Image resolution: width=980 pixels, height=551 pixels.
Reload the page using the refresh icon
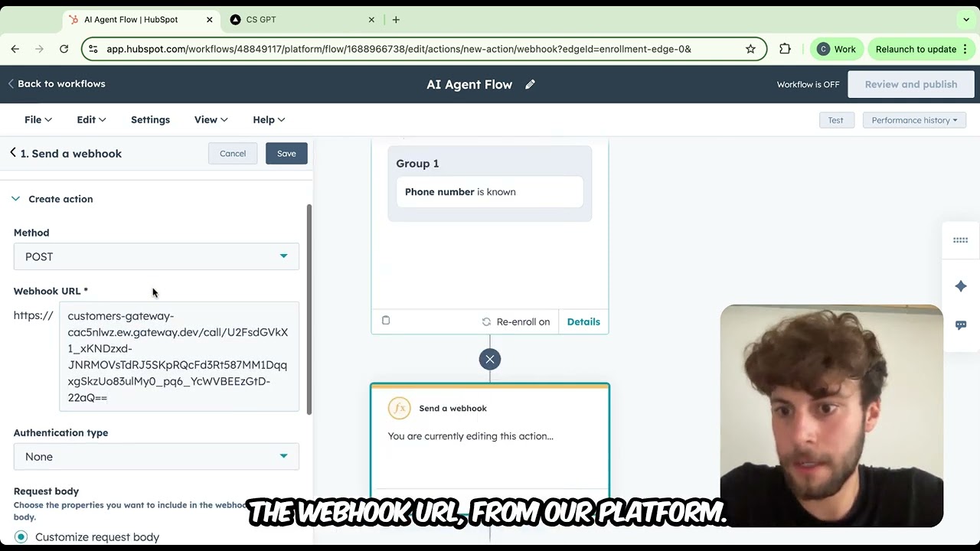coord(64,49)
